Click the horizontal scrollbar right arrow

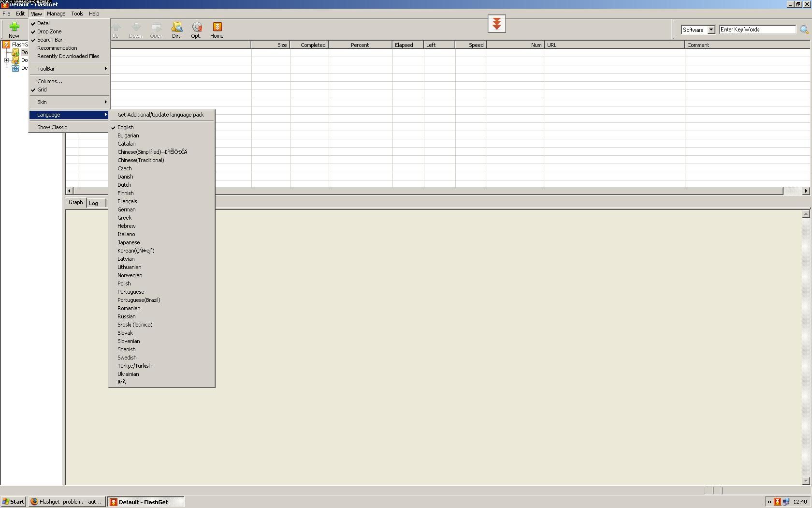click(x=806, y=191)
